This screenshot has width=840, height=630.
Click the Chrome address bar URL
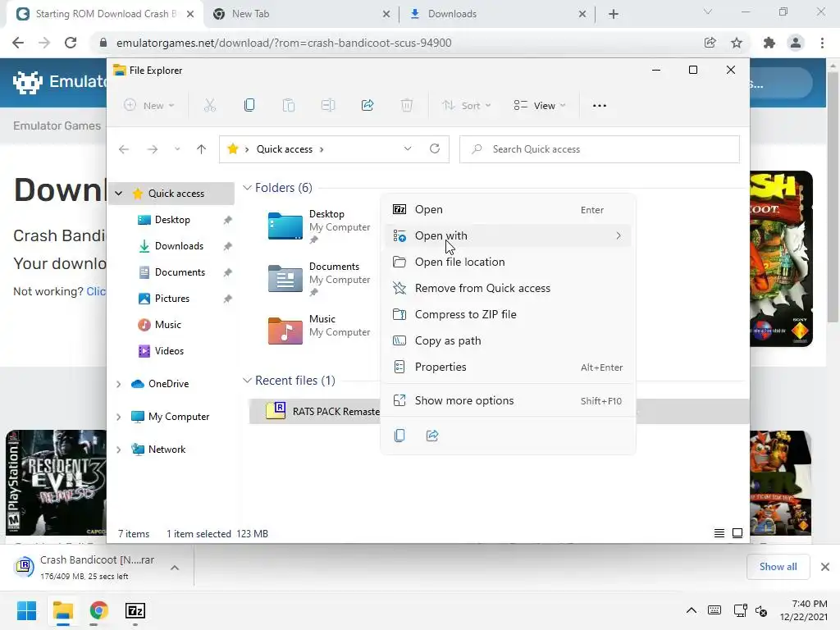coord(284,43)
